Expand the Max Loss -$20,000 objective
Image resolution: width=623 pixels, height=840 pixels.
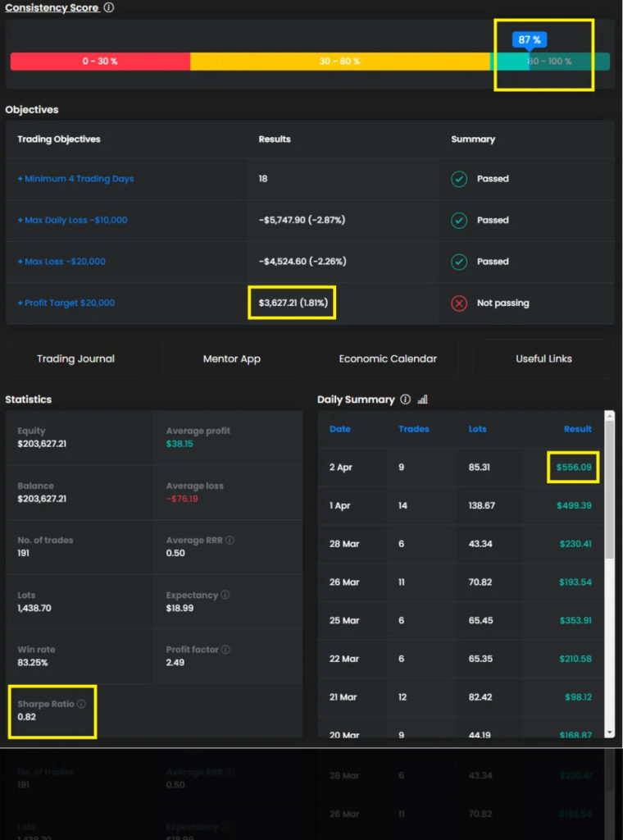61,262
